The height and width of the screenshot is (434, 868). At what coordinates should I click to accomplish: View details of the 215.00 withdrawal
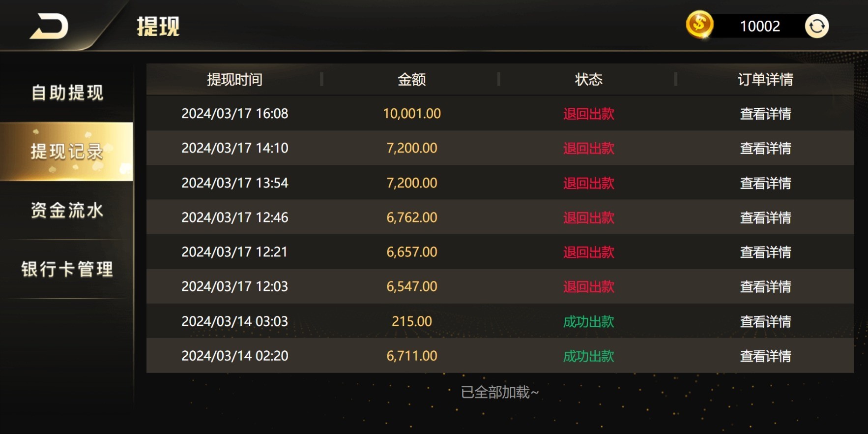pos(765,321)
